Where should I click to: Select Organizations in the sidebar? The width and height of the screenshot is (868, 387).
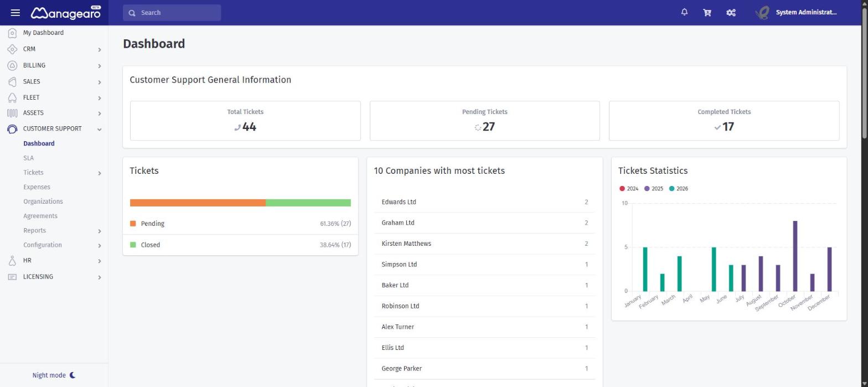pos(43,202)
